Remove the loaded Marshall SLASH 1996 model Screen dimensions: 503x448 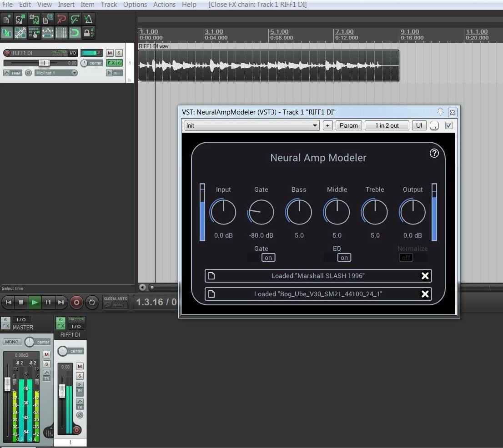pos(425,276)
